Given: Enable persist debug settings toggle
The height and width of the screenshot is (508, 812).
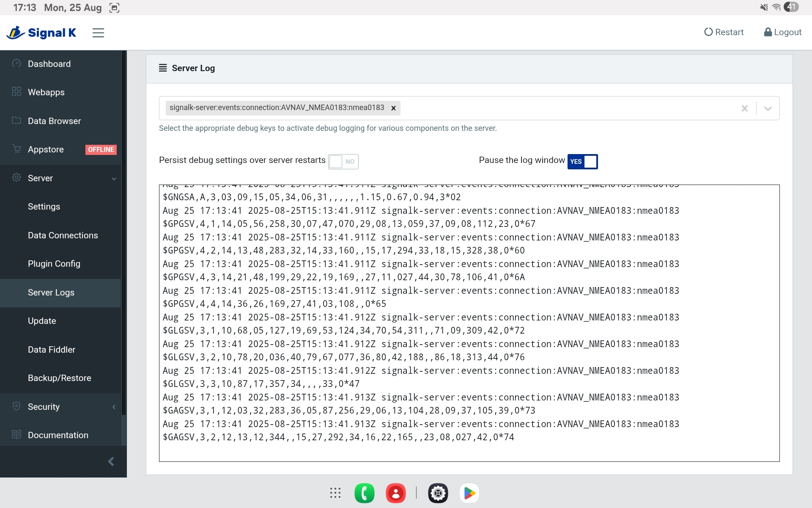Looking at the screenshot, I should (343, 161).
